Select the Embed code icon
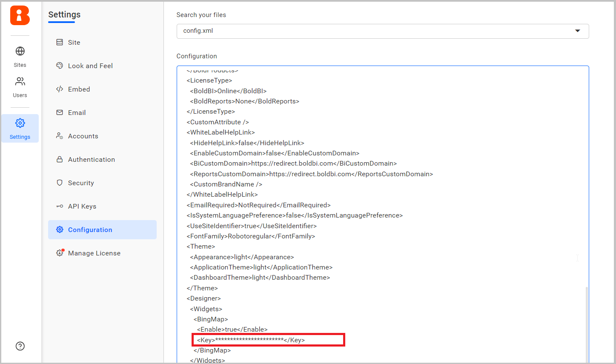616x364 pixels. click(60, 89)
